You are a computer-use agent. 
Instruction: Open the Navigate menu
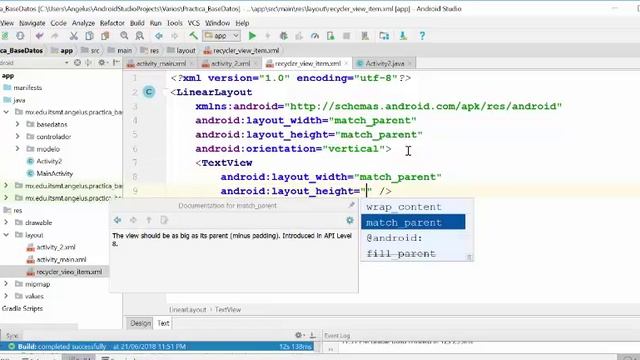click(32, 23)
